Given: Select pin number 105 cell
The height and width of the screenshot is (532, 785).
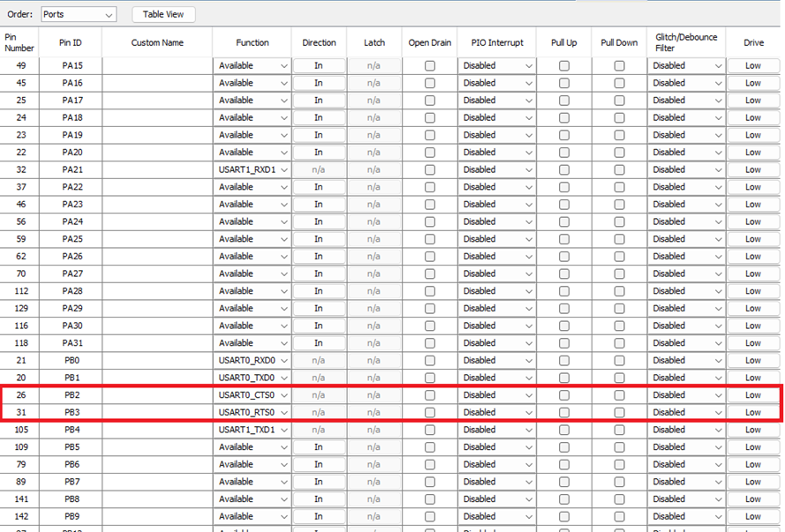Looking at the screenshot, I should click(x=21, y=430).
